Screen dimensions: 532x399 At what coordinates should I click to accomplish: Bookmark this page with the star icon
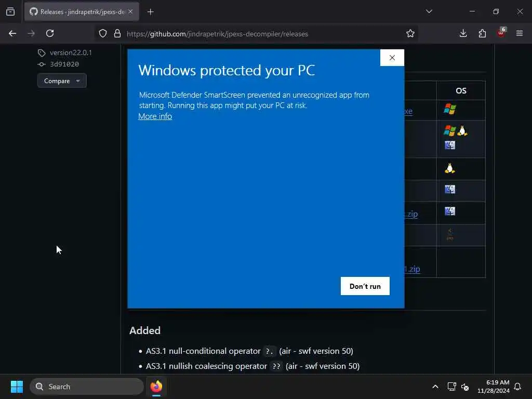pos(410,33)
